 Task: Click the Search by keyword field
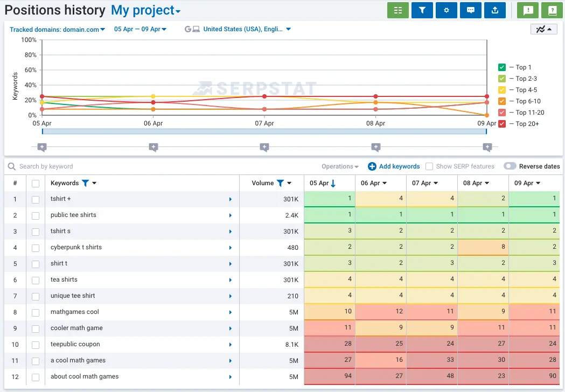(81, 166)
